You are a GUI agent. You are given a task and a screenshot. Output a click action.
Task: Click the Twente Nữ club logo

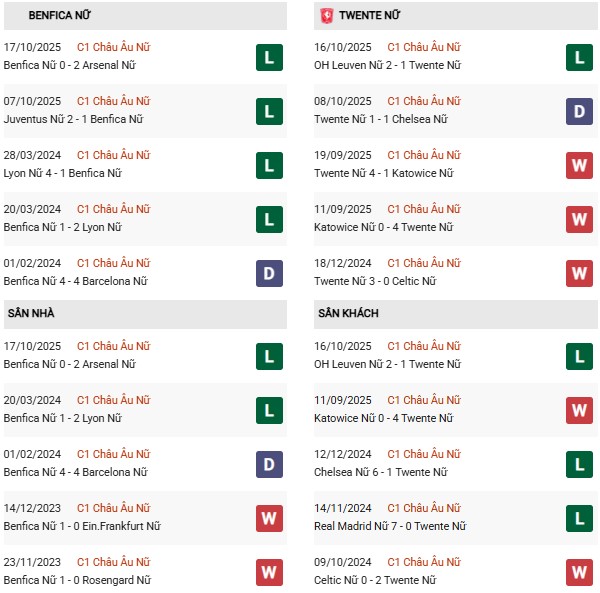tap(327, 16)
